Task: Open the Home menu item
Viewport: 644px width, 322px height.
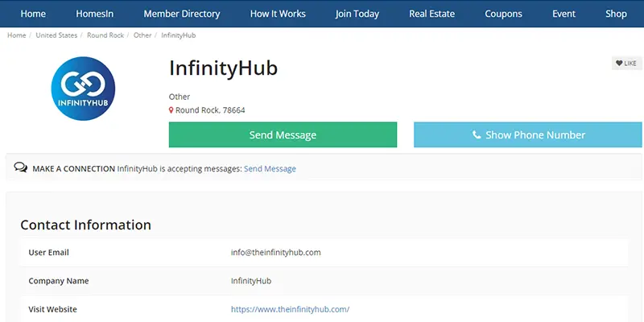Action: click(33, 14)
